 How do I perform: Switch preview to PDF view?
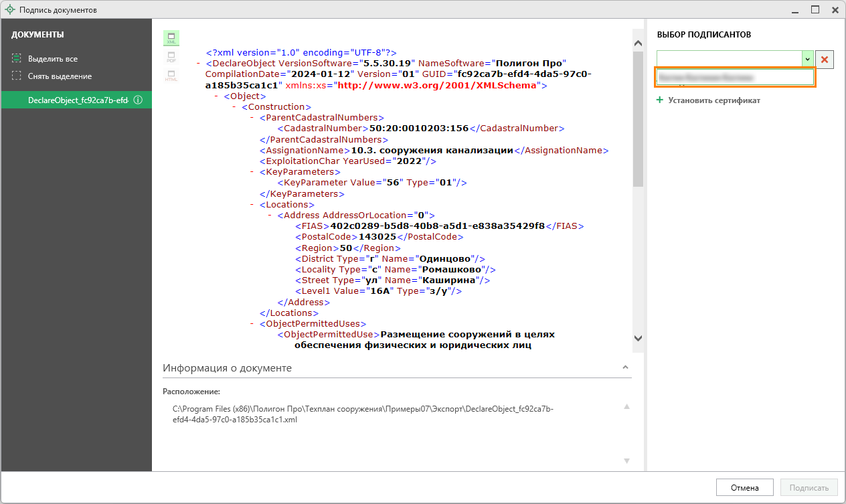point(171,57)
